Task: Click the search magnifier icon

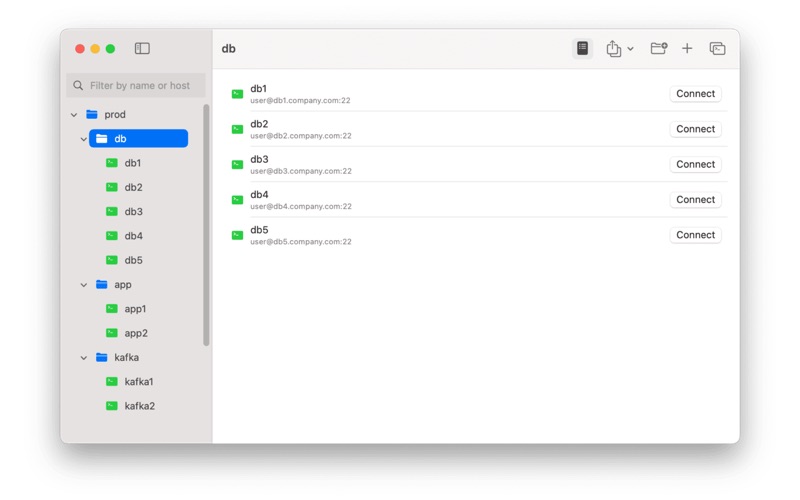Action: tap(78, 85)
